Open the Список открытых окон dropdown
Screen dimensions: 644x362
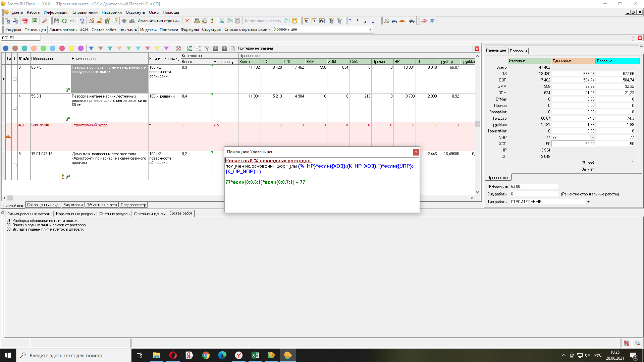(x=248, y=29)
